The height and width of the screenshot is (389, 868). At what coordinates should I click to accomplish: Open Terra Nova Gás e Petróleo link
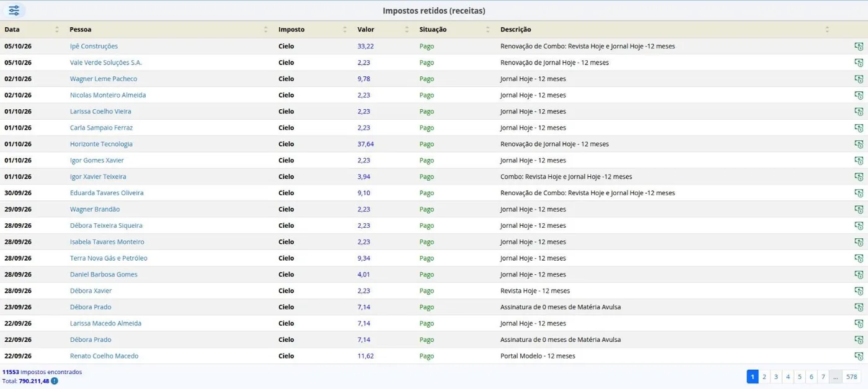[108, 258]
